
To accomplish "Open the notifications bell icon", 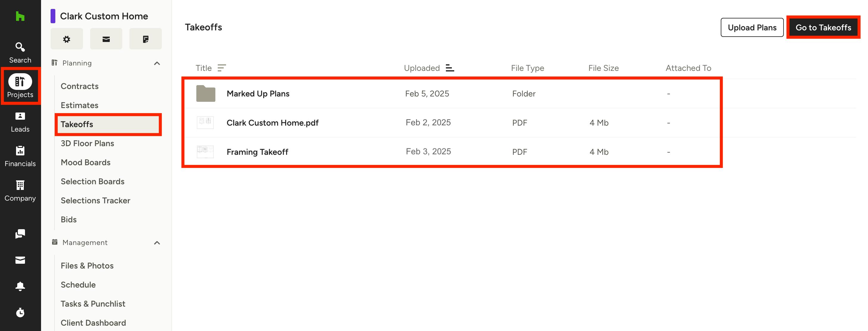I will pos(20,286).
